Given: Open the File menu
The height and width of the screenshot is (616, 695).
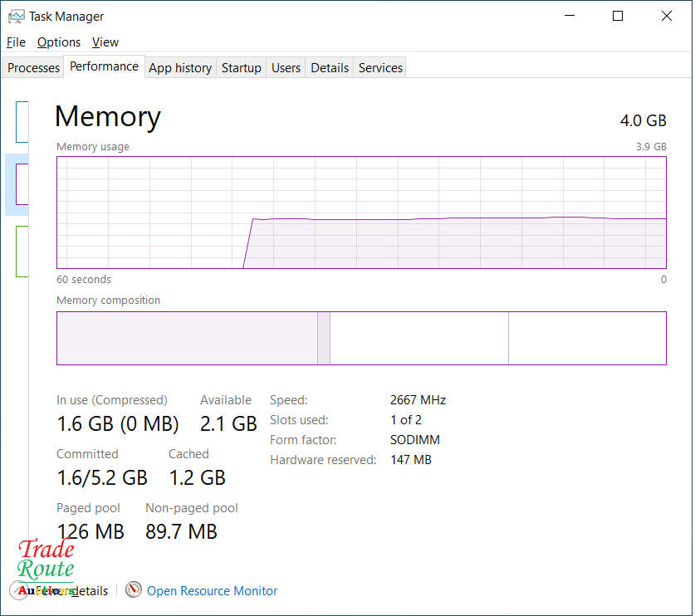Looking at the screenshot, I should 16,42.
